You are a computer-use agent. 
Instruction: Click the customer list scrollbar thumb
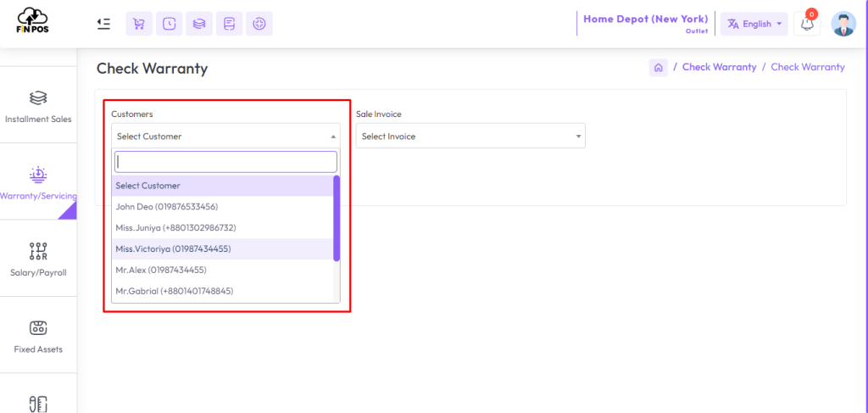click(x=337, y=218)
